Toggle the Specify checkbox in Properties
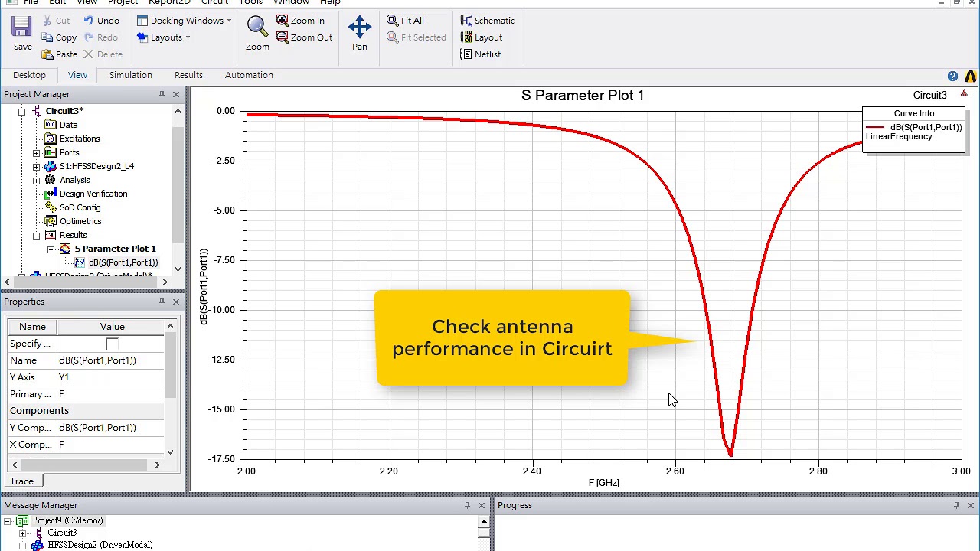Viewport: 980px width, 551px height. point(112,344)
